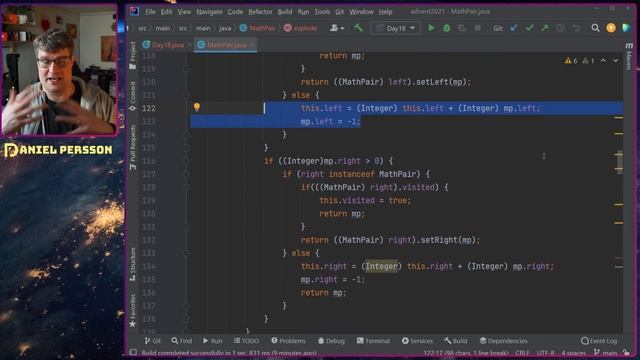Open the Build menu
Viewport: 640px width, 360px height.
(x=285, y=11)
